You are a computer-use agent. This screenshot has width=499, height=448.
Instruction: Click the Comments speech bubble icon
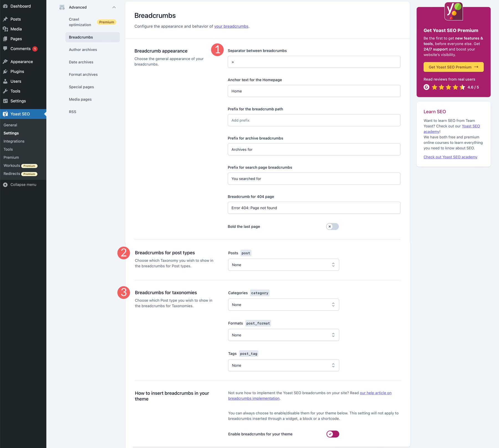(x=5, y=48)
